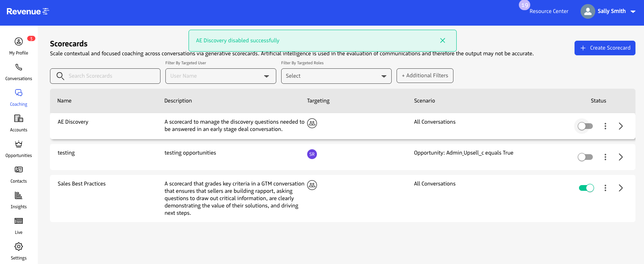Expand the Filter By Targeted Roles dropdown
644x264 pixels.
[x=336, y=76]
